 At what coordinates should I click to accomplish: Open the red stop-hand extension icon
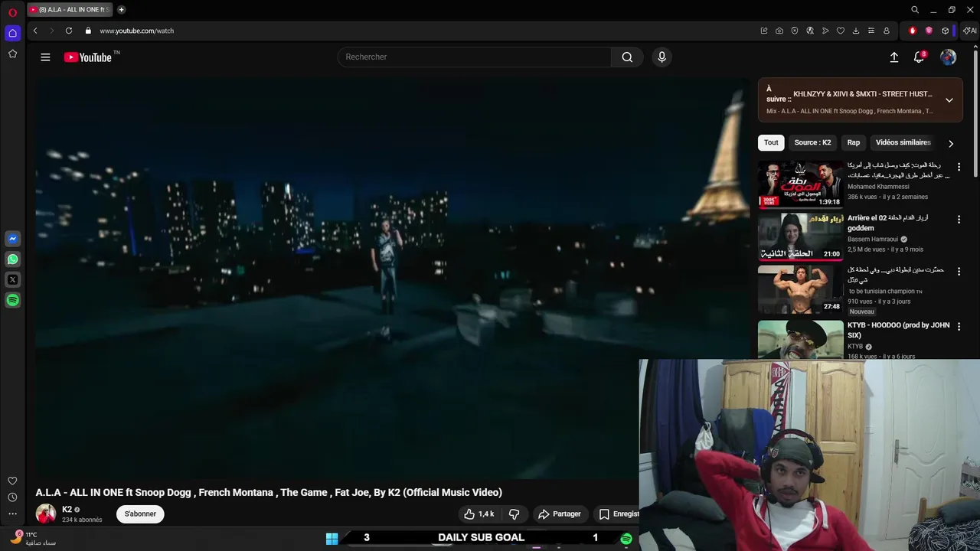[913, 31]
